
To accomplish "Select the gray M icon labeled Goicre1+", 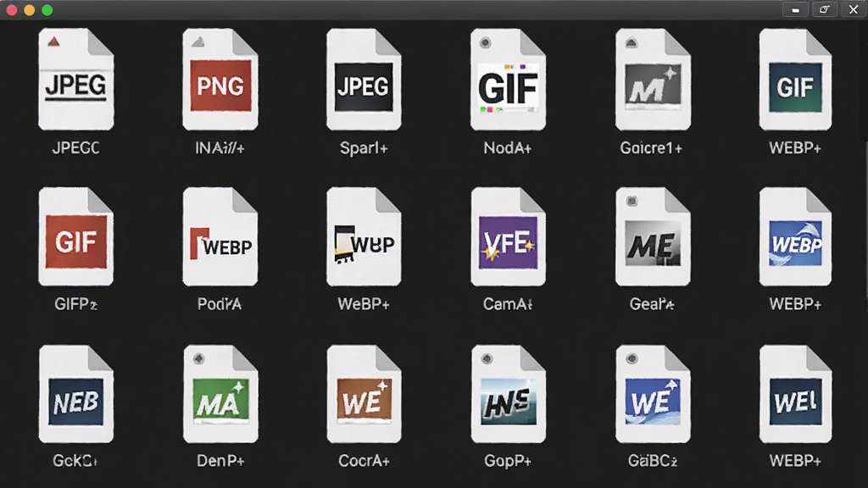I will (653, 79).
